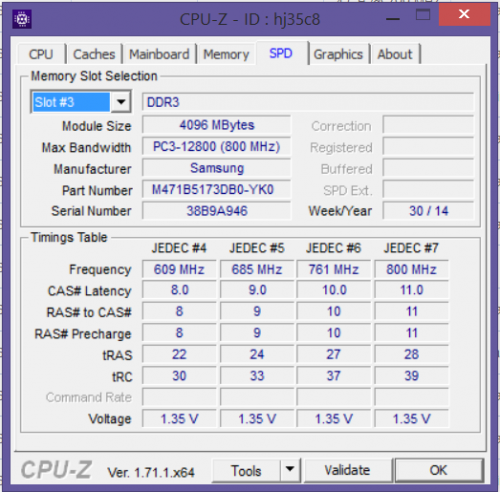Click the 4096 MBytes module size value
This screenshot has height=492, width=500.
217,125
